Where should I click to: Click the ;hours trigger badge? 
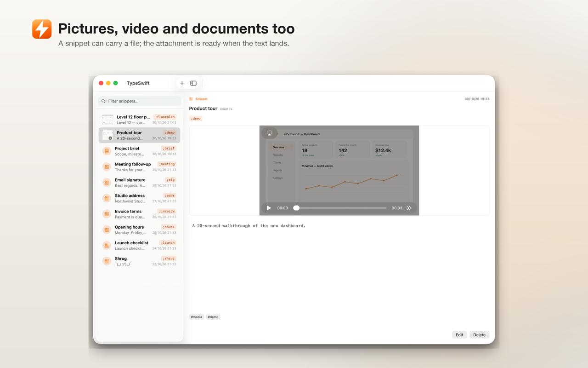tap(169, 227)
